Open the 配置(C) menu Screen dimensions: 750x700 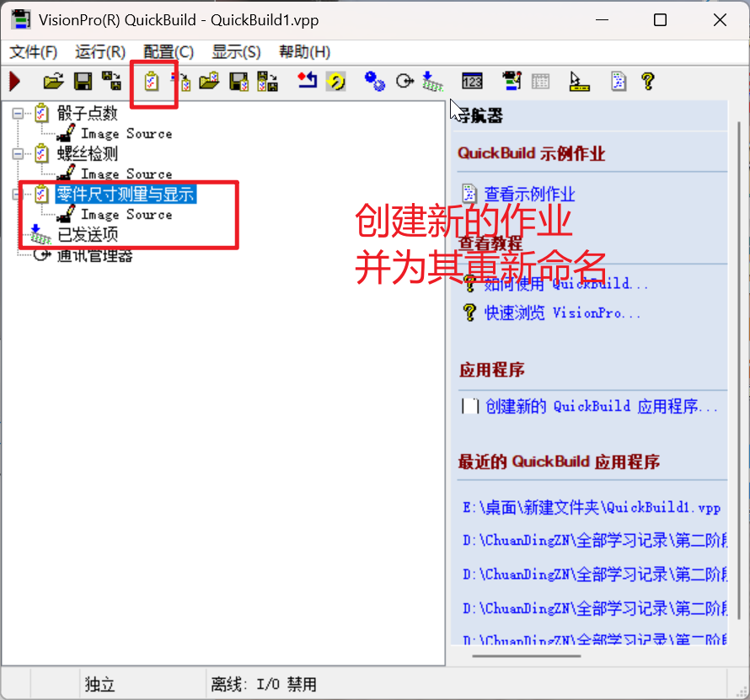pyautogui.click(x=169, y=51)
